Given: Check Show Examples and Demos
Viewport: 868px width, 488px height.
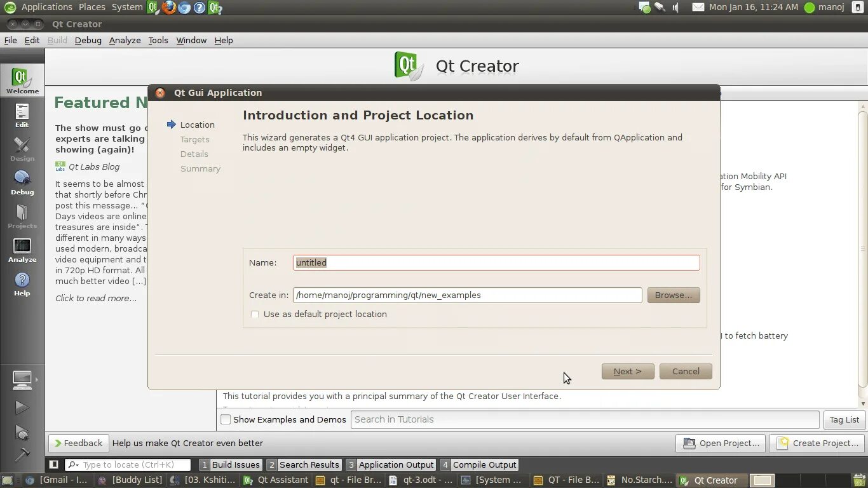Looking at the screenshot, I should click(226, 419).
